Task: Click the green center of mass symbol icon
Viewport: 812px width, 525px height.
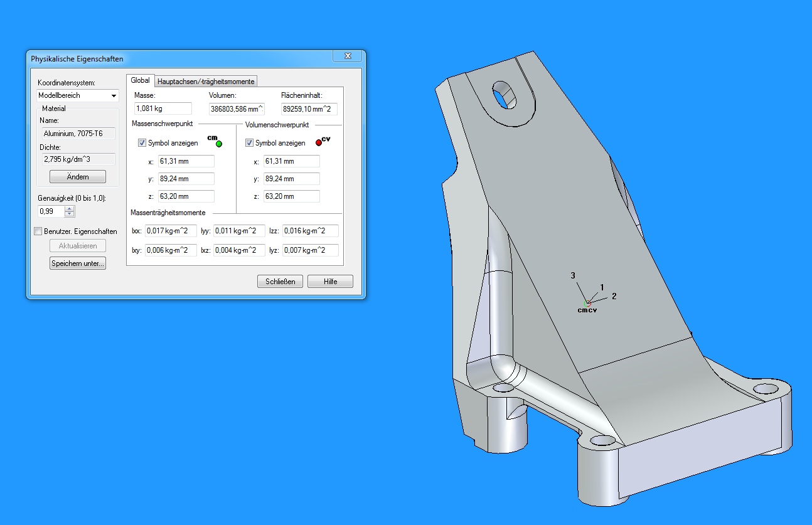Action: point(218,144)
